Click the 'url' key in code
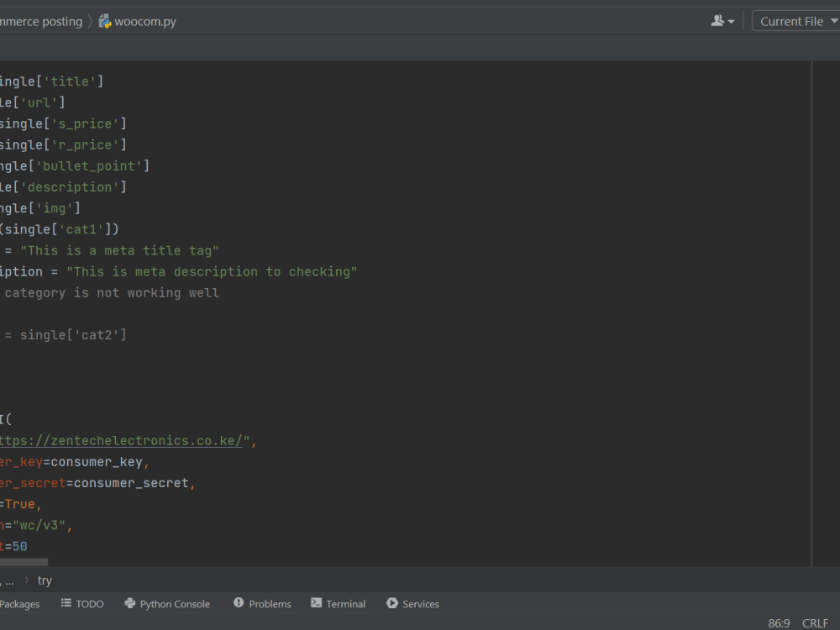Image resolution: width=840 pixels, height=630 pixels. coord(39,102)
